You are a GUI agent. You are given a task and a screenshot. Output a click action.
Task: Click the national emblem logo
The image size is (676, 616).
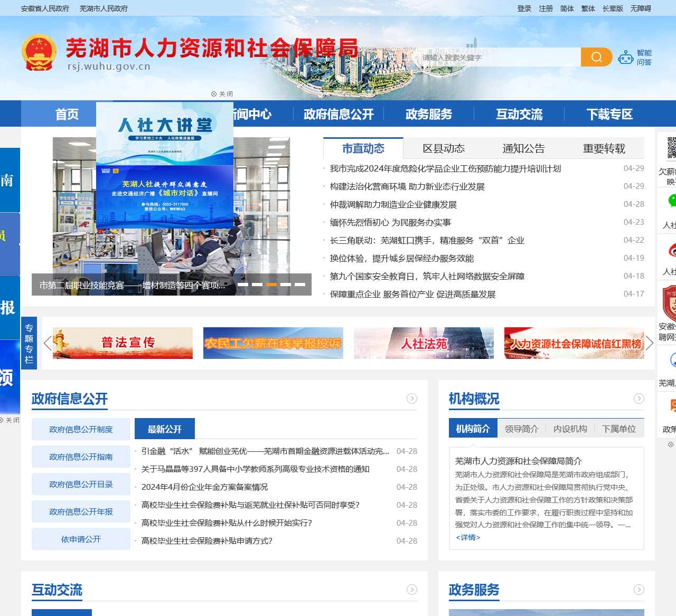click(39, 53)
